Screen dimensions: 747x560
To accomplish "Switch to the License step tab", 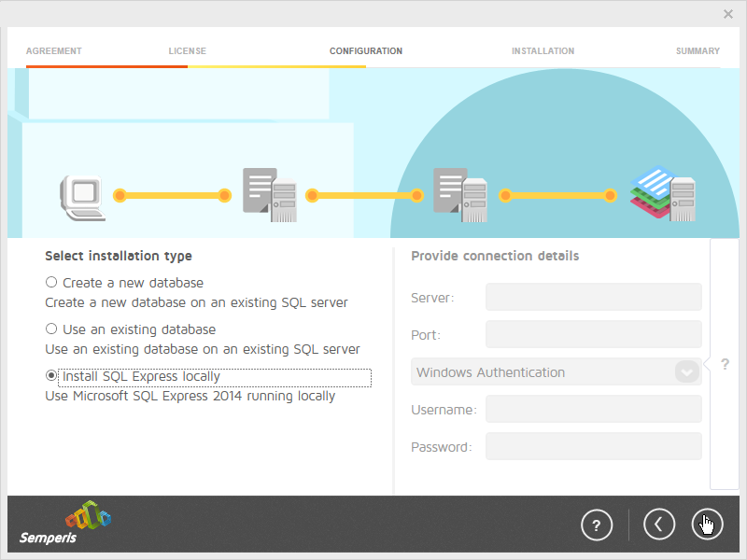I will click(x=188, y=51).
